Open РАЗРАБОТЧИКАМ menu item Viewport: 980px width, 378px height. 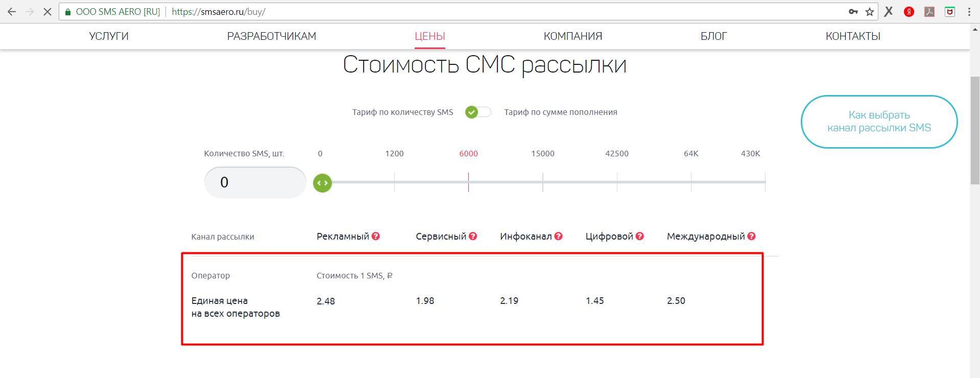pyautogui.click(x=272, y=36)
